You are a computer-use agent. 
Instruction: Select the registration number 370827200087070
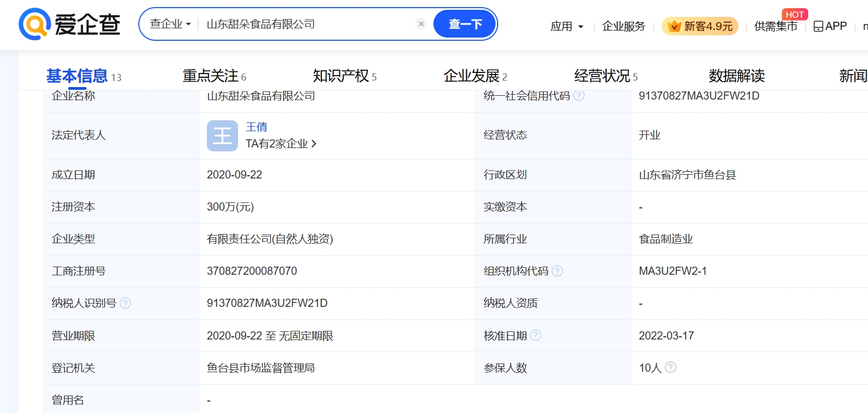point(252,271)
